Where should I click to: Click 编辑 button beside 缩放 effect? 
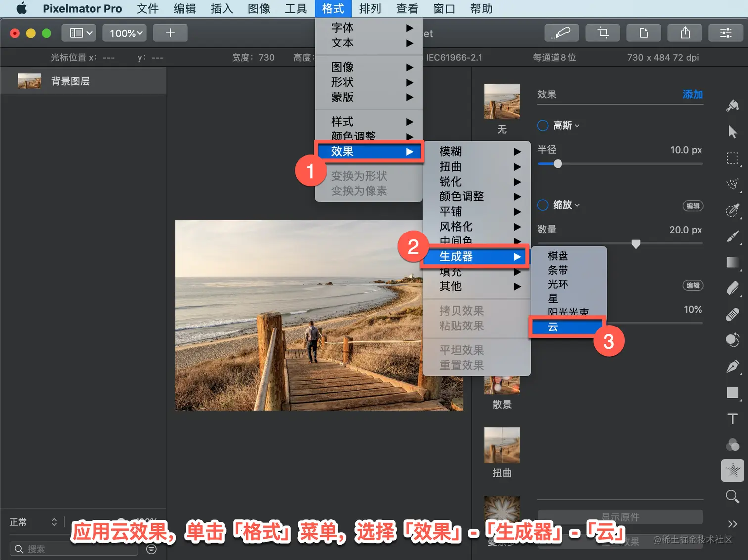[x=693, y=206]
